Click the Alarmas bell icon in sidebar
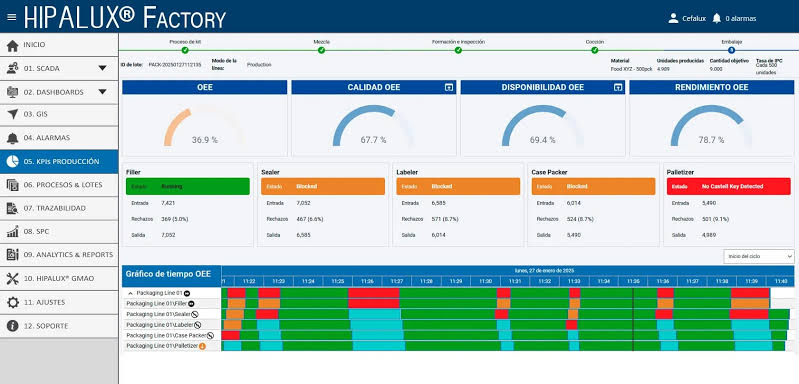 [13, 138]
